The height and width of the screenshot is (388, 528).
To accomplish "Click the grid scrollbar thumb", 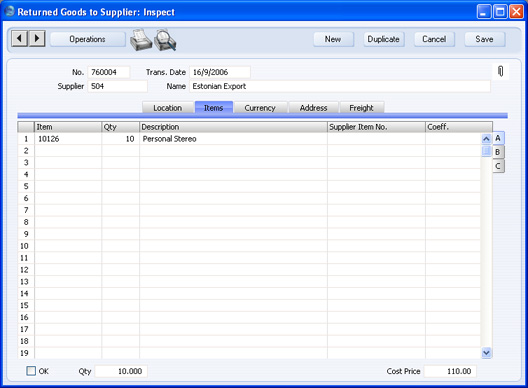I will point(486,150).
